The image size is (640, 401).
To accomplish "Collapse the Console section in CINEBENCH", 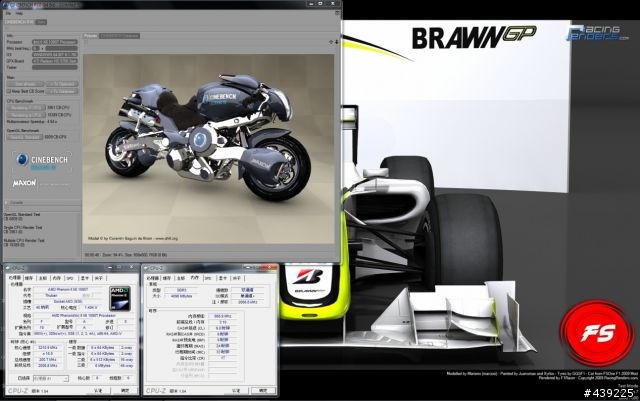I will tap(6, 203).
